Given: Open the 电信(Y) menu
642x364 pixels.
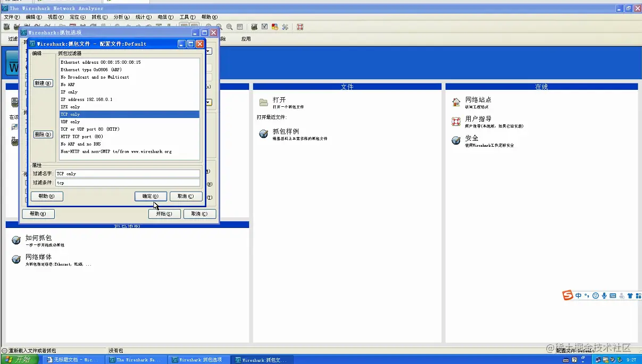Looking at the screenshot, I should pos(165,17).
